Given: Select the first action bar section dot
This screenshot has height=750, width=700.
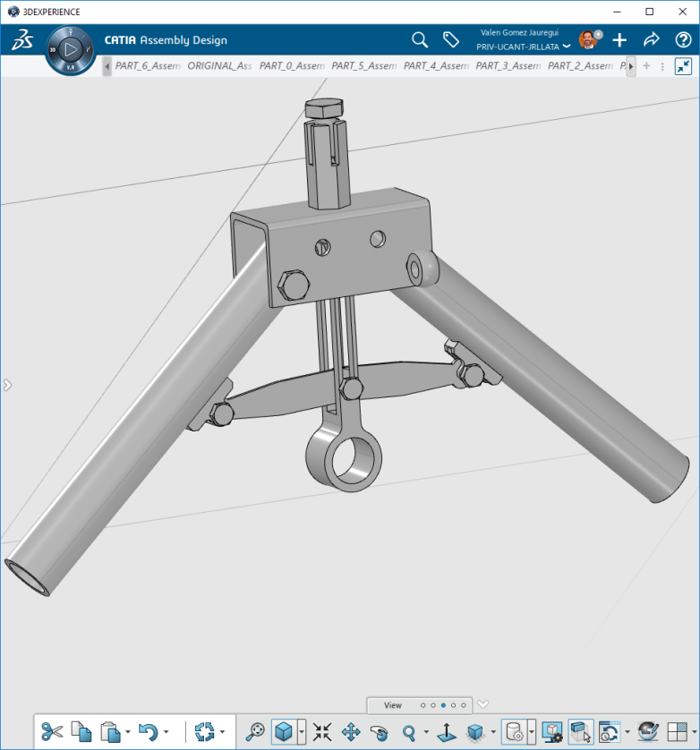Looking at the screenshot, I should (x=423, y=705).
